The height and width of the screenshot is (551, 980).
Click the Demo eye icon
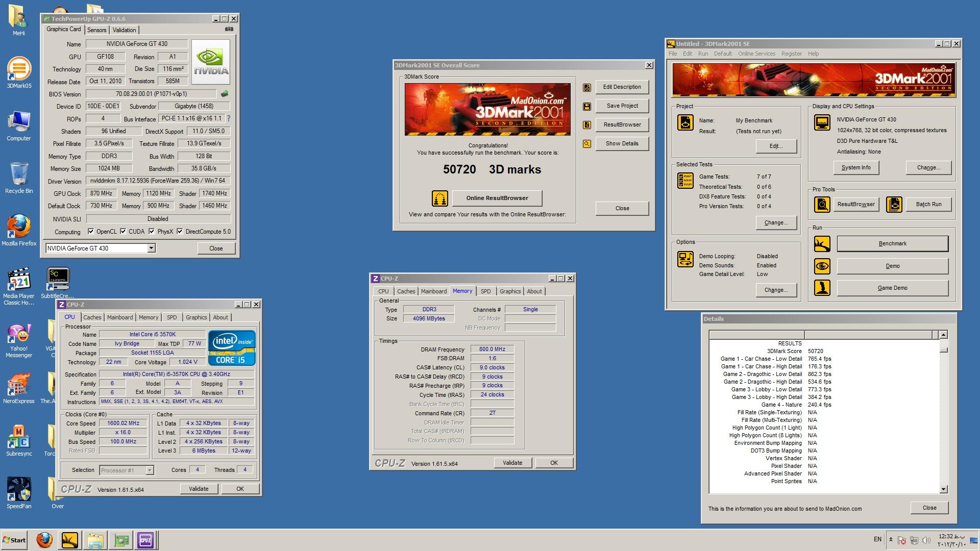click(x=822, y=266)
